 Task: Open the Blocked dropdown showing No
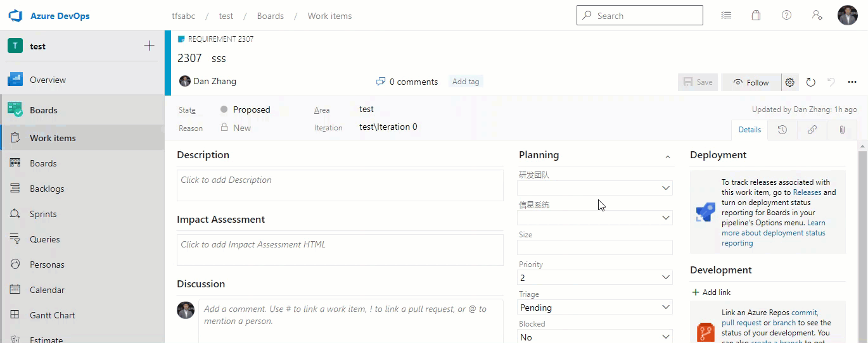click(595, 337)
